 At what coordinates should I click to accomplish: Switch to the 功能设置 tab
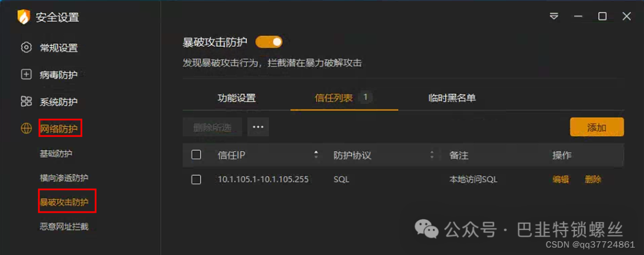click(237, 98)
